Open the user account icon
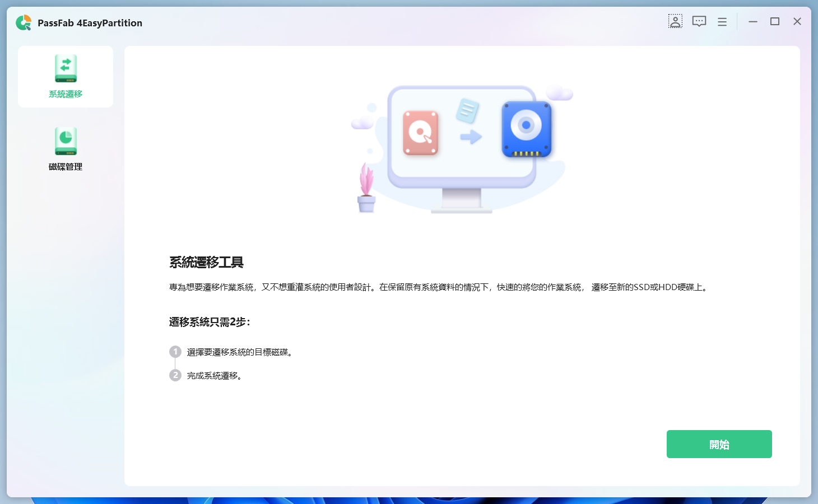This screenshot has width=818, height=504. tap(676, 21)
